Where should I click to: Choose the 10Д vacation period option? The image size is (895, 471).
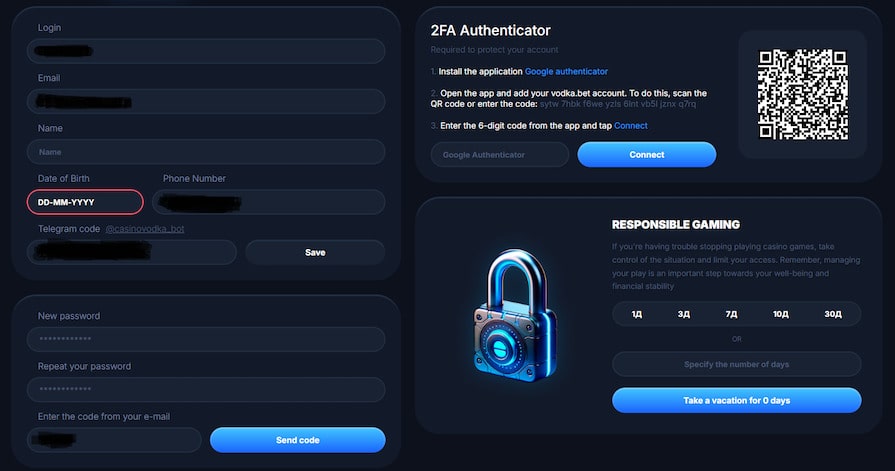(780, 314)
